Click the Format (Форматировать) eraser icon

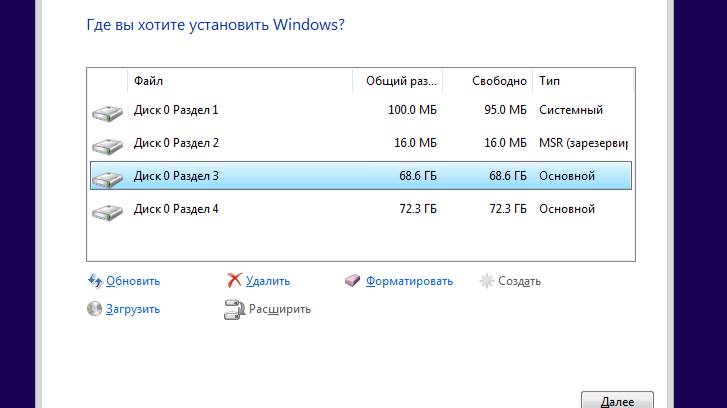pyautogui.click(x=352, y=280)
